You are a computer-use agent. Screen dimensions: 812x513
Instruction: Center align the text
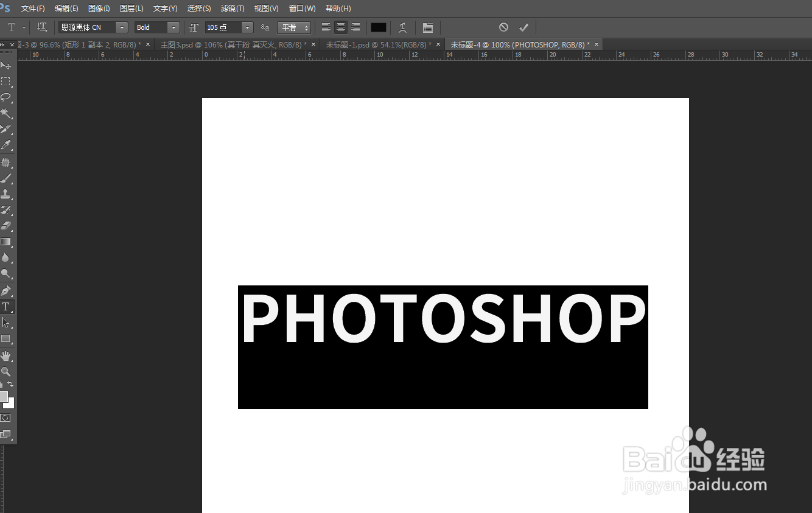pos(341,27)
